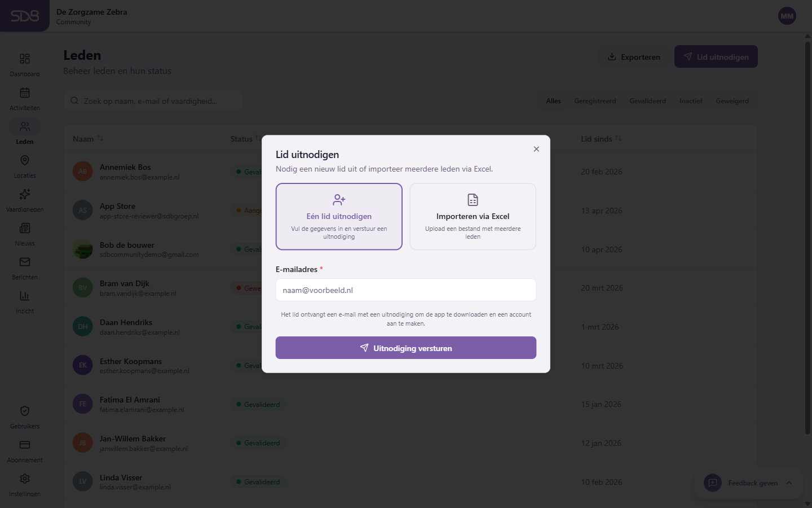Open Activiteiten calendar icon in sidebar

coord(25,93)
